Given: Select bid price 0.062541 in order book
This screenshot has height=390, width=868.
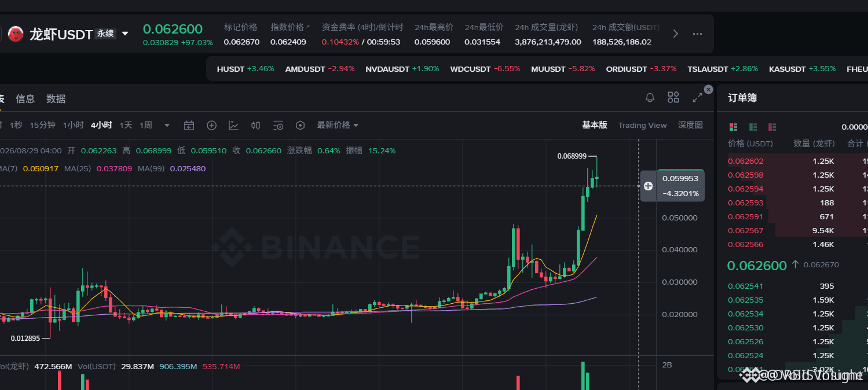Looking at the screenshot, I should tap(745, 286).
